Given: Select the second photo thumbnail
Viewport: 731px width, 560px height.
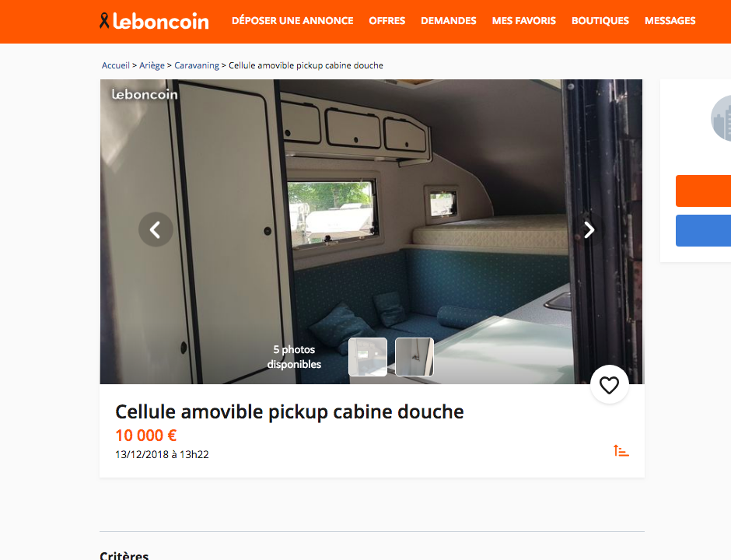Looking at the screenshot, I should click(x=414, y=357).
